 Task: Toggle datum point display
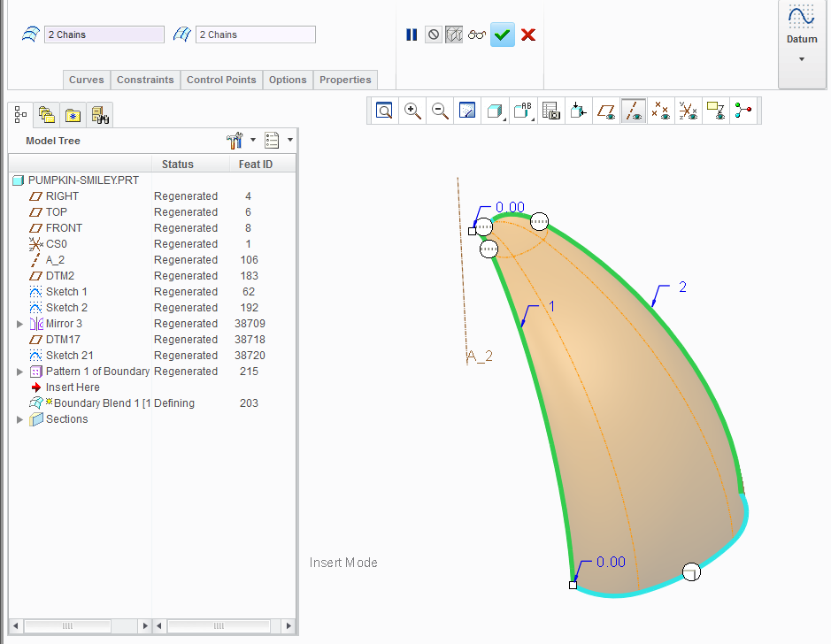click(x=661, y=111)
